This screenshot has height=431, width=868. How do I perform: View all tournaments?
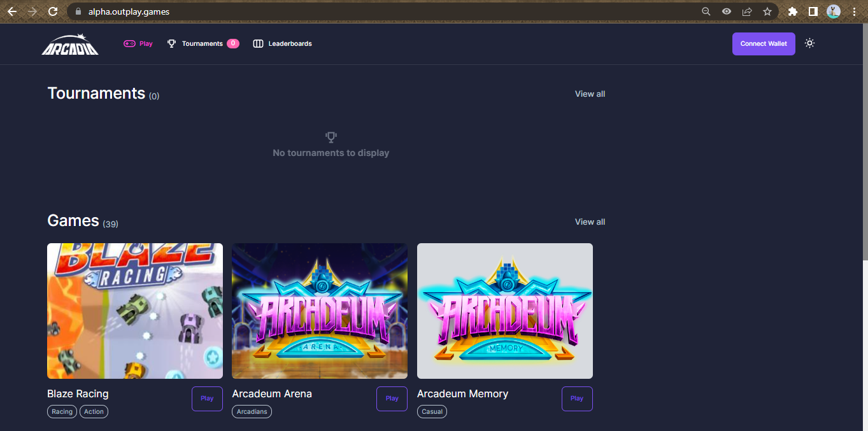(x=590, y=94)
